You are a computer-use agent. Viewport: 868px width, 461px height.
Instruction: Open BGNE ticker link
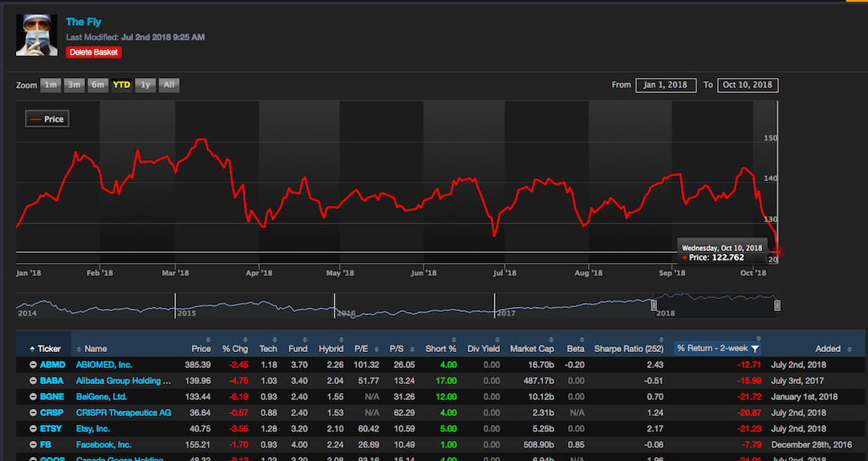[52, 397]
